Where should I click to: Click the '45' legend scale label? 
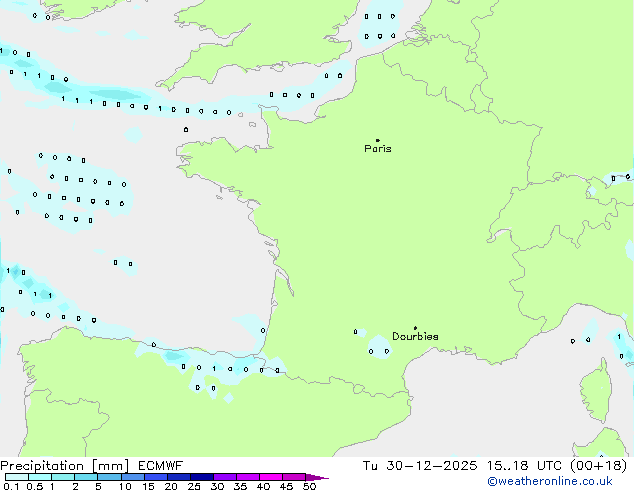(x=286, y=486)
